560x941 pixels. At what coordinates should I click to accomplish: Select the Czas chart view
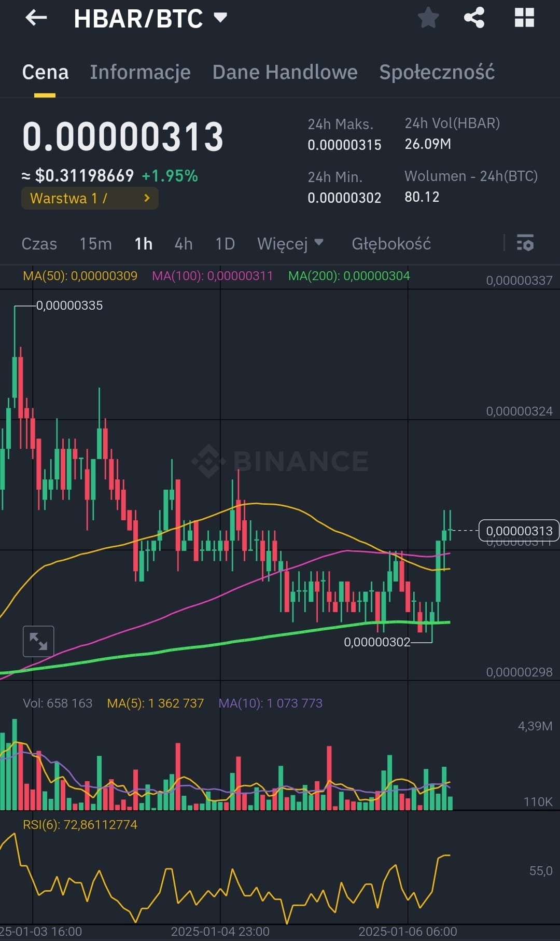(x=39, y=244)
